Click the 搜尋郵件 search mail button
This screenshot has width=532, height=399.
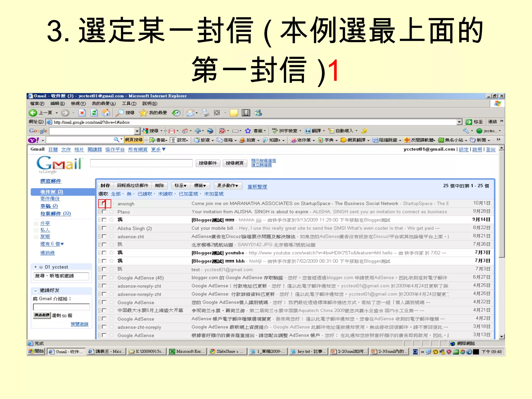coord(208,163)
